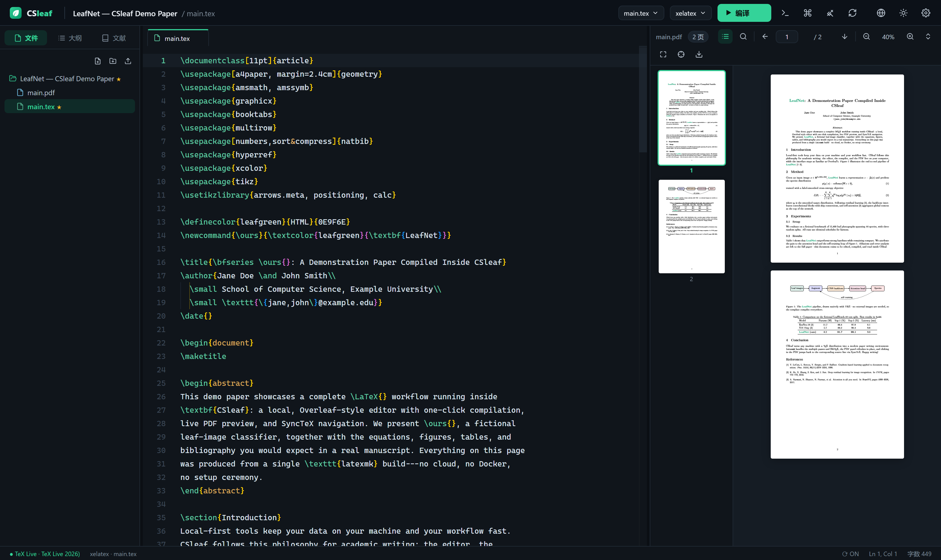This screenshot has height=560, width=941.
Task: Create a new folder in the file tree
Action: (113, 61)
